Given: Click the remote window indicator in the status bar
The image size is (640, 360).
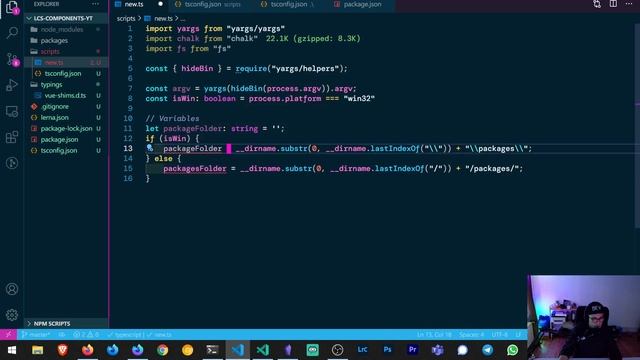Looking at the screenshot, I should click(x=8, y=334).
